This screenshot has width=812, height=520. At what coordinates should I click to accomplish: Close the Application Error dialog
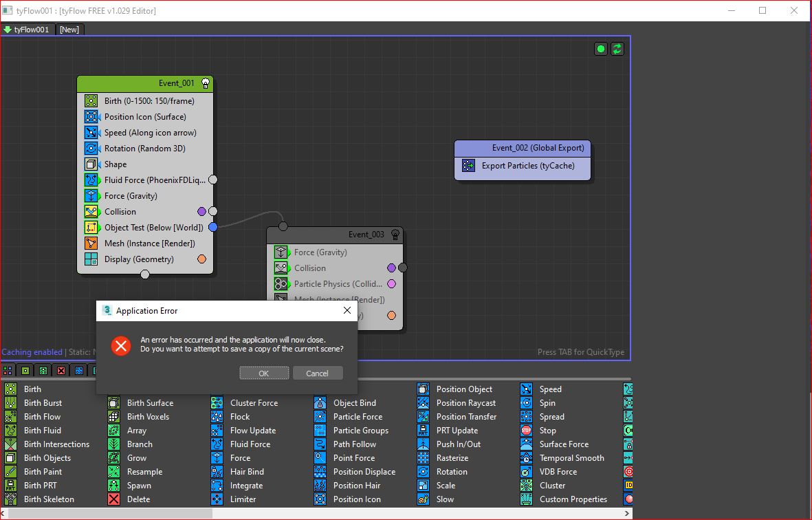tap(347, 310)
